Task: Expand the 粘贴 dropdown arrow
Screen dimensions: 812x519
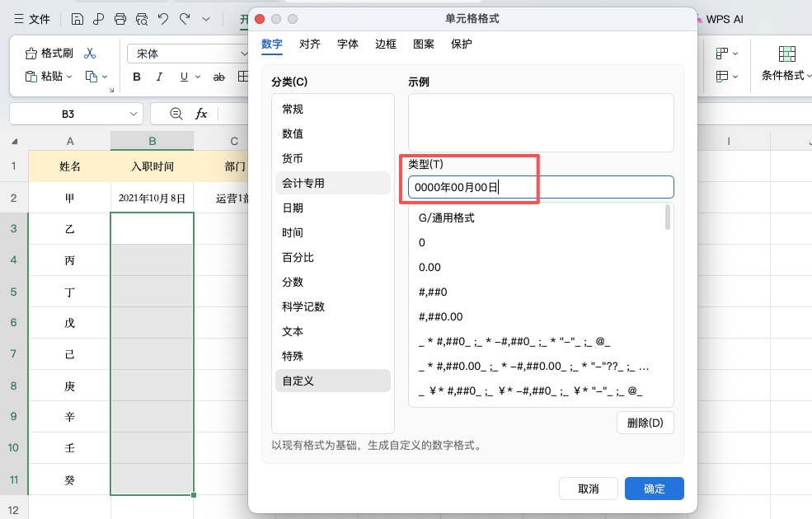Action: click(x=69, y=77)
